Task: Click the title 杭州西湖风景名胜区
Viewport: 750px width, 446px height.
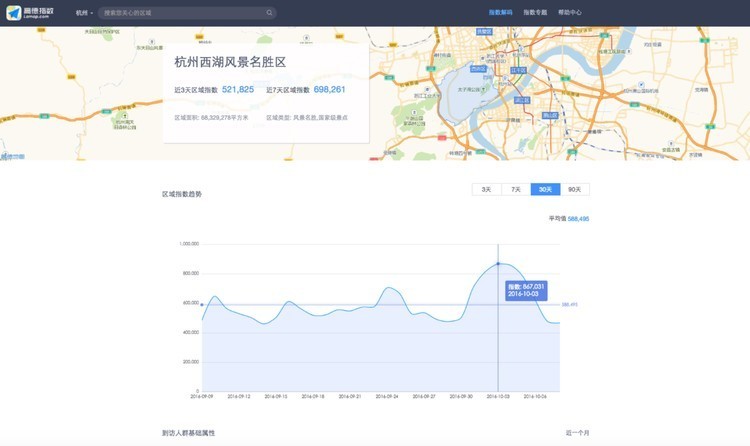Action: (x=230, y=62)
